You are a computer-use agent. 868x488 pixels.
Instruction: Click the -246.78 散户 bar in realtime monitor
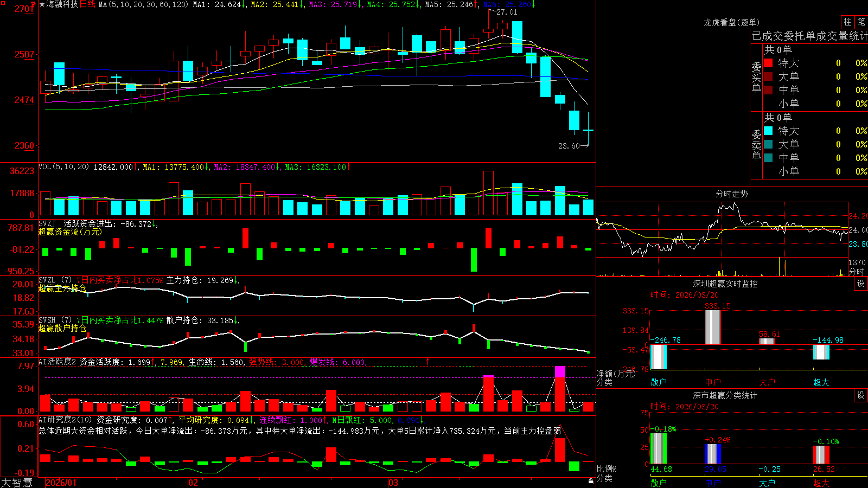659,357
